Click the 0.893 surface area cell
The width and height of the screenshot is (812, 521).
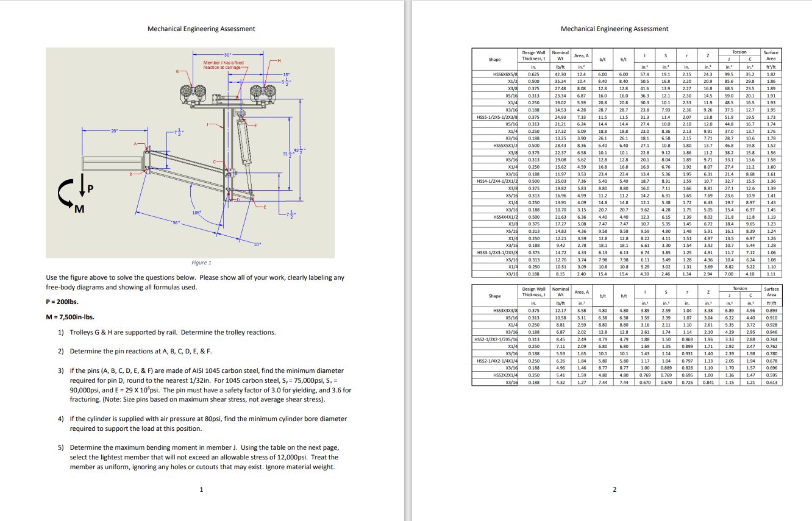(x=772, y=311)
